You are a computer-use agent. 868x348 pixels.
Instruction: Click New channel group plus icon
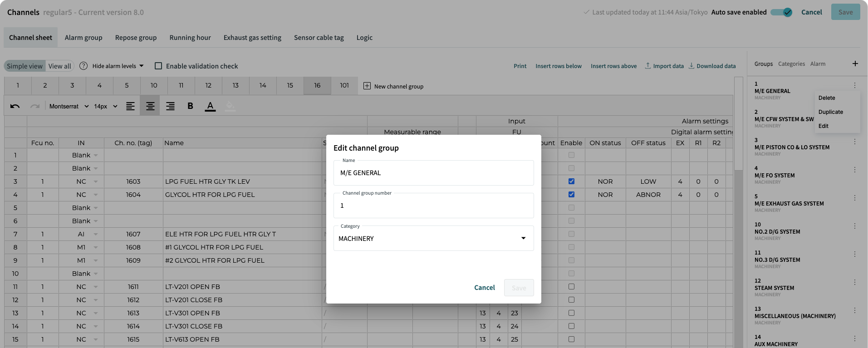tap(367, 86)
